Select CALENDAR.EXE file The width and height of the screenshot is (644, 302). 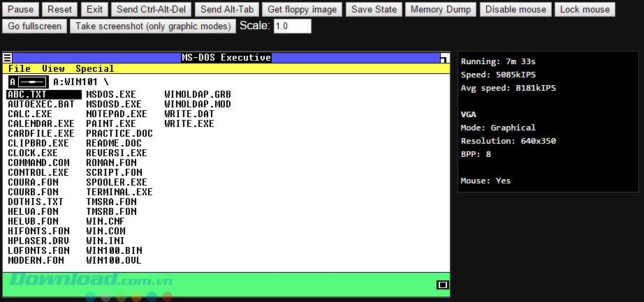pos(41,123)
